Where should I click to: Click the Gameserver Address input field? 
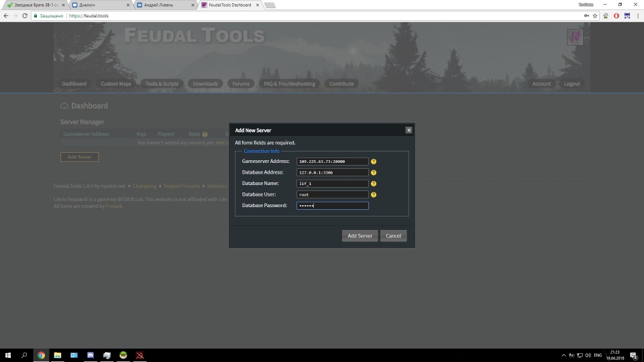332,162
